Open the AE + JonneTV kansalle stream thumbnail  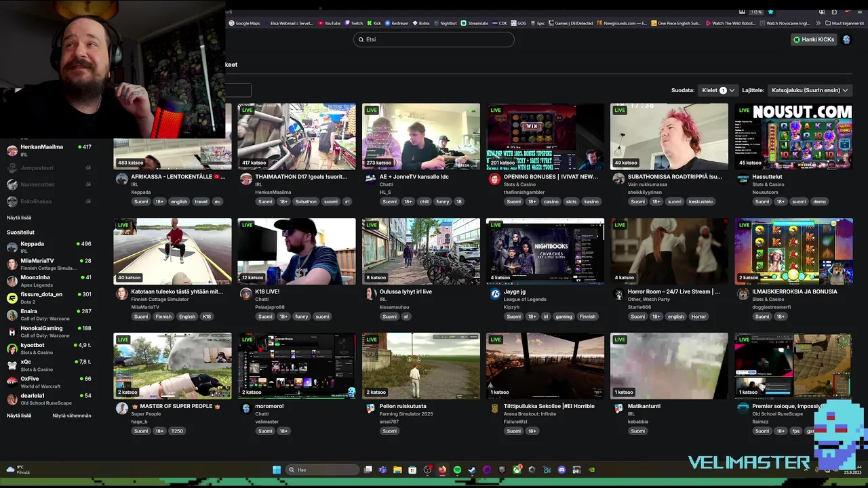coord(421,136)
